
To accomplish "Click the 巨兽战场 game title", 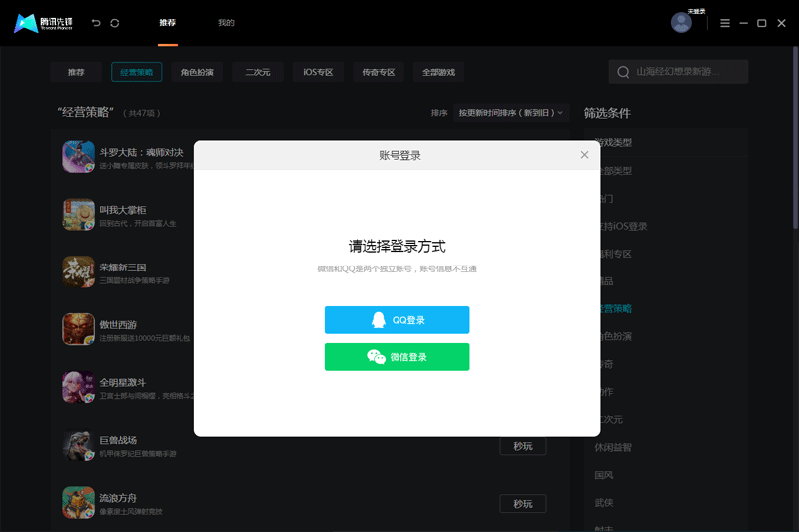I will point(118,440).
